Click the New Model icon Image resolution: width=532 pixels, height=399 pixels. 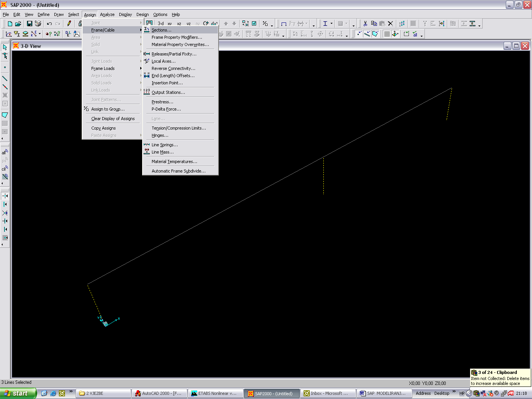pos(10,24)
